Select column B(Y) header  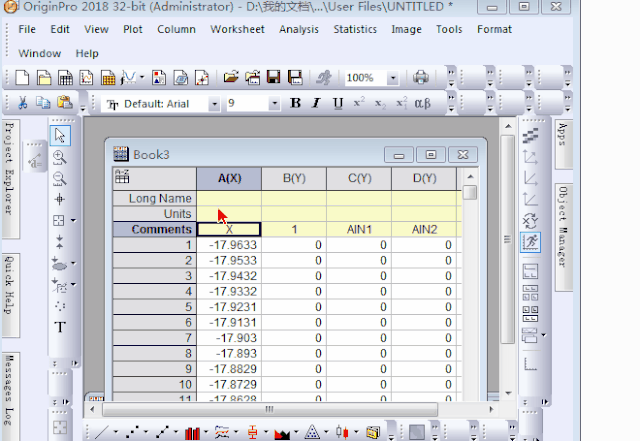click(x=293, y=179)
